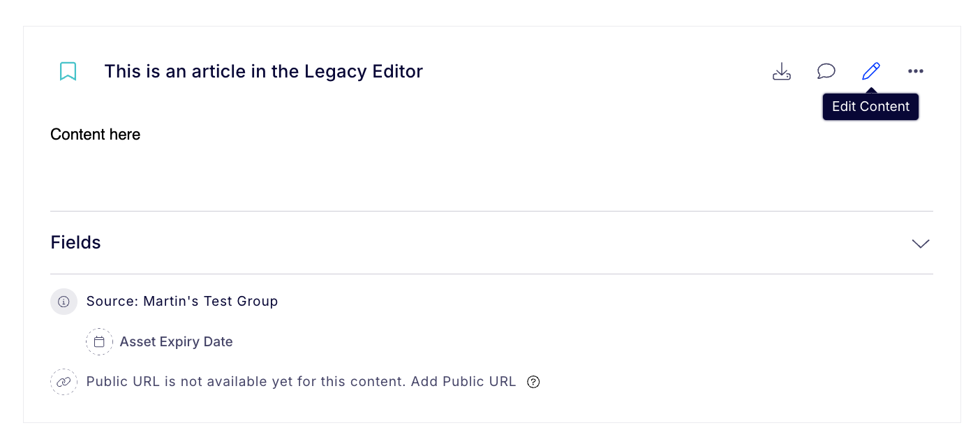This screenshot has height=444, width=980.
Task: Open the three-dot more options menu
Action: click(916, 71)
